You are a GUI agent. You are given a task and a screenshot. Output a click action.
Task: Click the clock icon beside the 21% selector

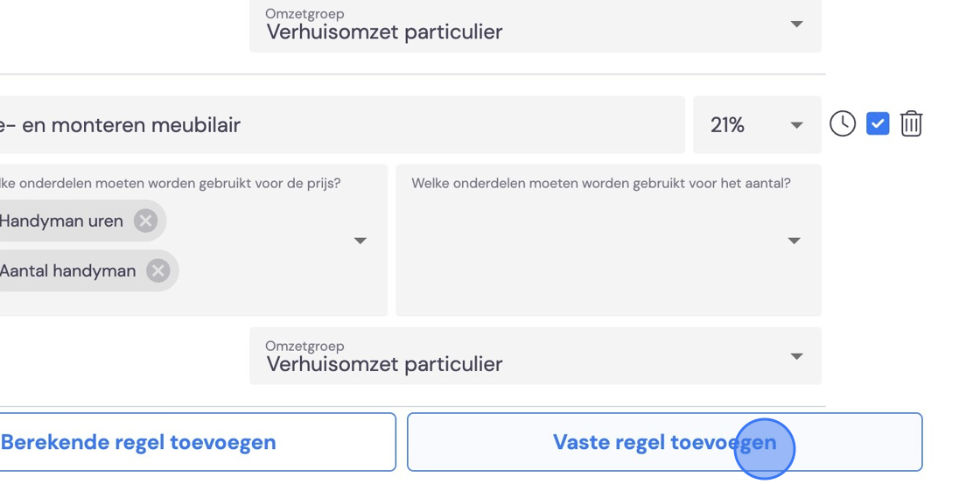click(x=842, y=123)
